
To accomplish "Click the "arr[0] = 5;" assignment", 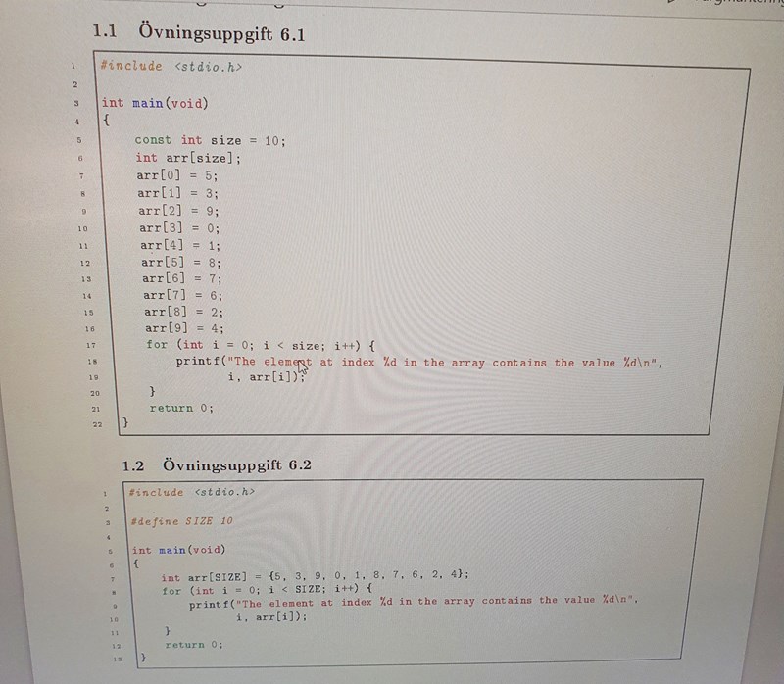I will click(177, 175).
